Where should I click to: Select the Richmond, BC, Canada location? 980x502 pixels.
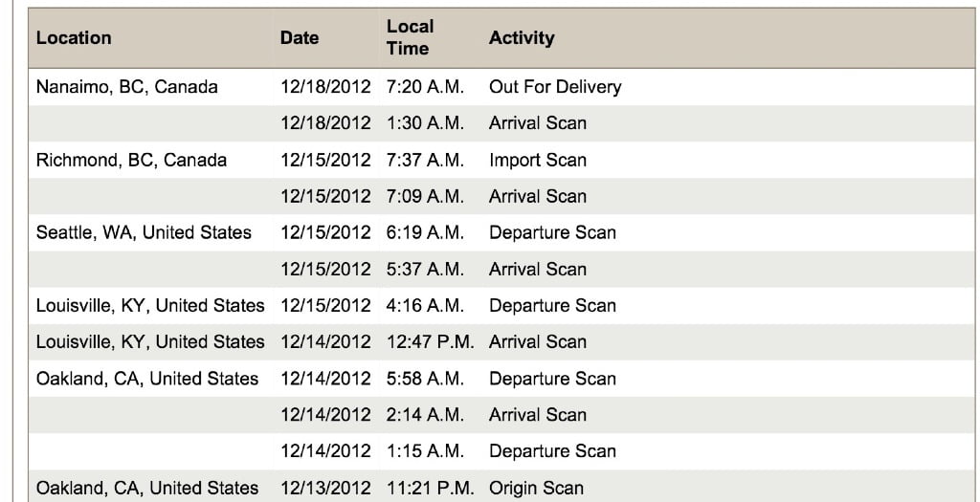click(131, 160)
